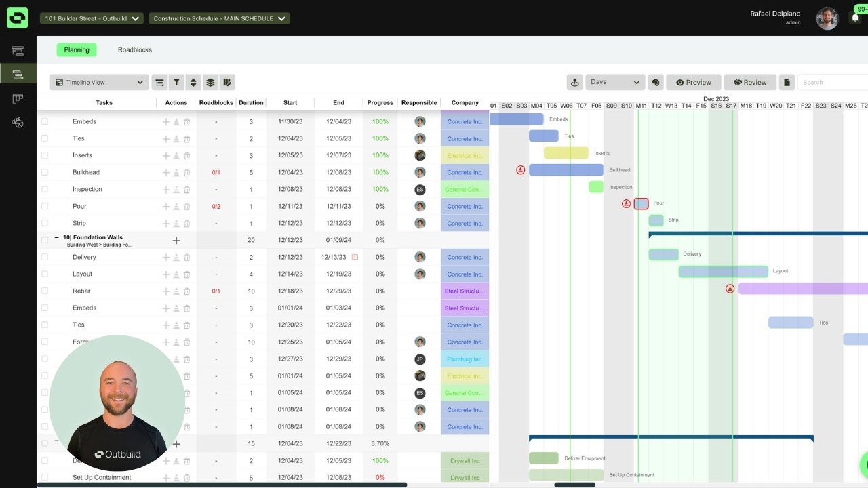
Task: Add activity to Foundation Walls group
Action: click(176, 241)
